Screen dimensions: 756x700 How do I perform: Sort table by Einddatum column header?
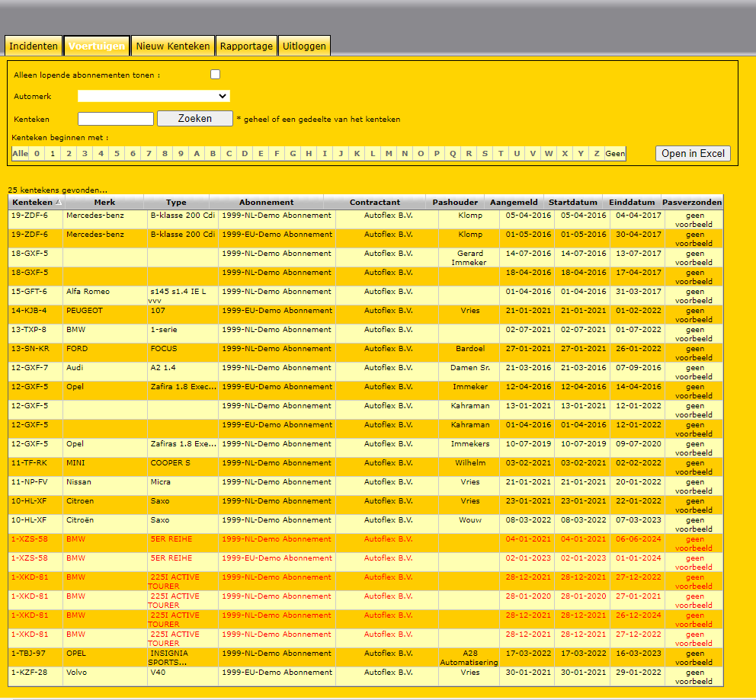point(632,203)
